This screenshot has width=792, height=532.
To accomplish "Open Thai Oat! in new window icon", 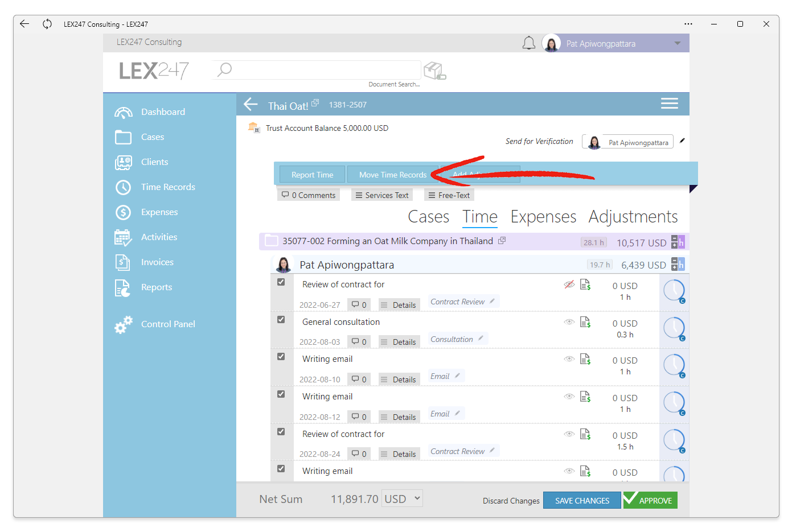I will pos(315,102).
